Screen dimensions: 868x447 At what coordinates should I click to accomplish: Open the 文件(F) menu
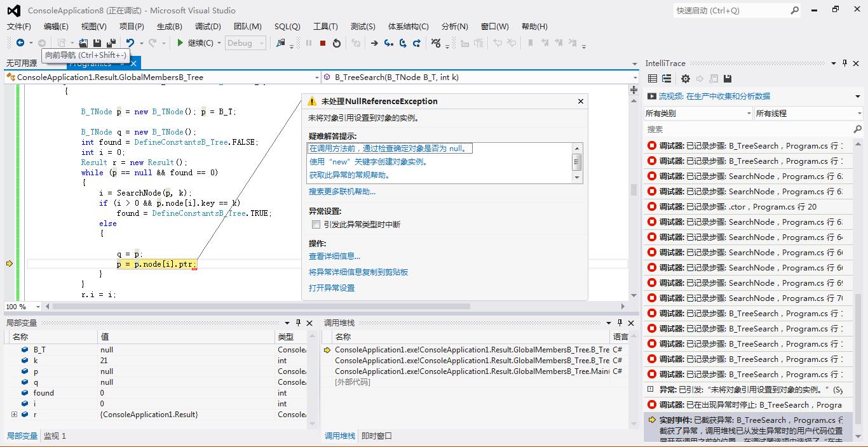click(x=19, y=26)
